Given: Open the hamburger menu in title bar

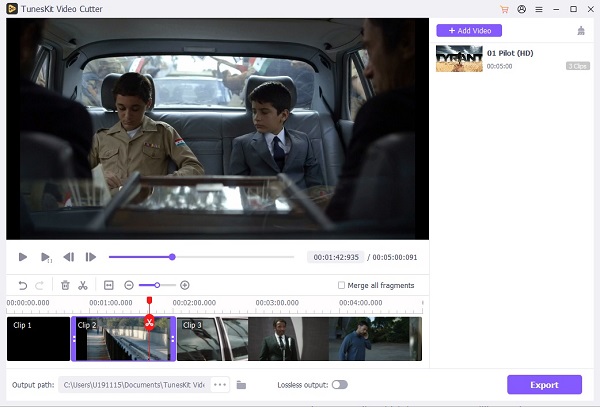Looking at the screenshot, I should [x=539, y=9].
